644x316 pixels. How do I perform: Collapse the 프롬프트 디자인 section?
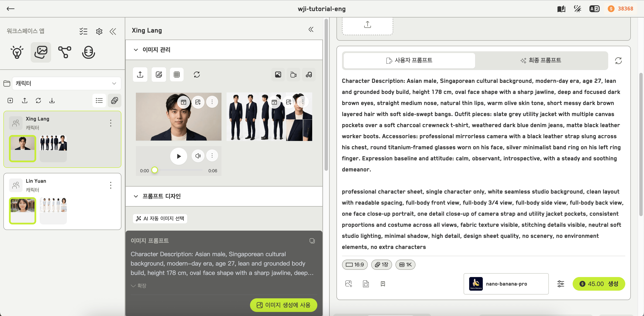[x=136, y=196]
